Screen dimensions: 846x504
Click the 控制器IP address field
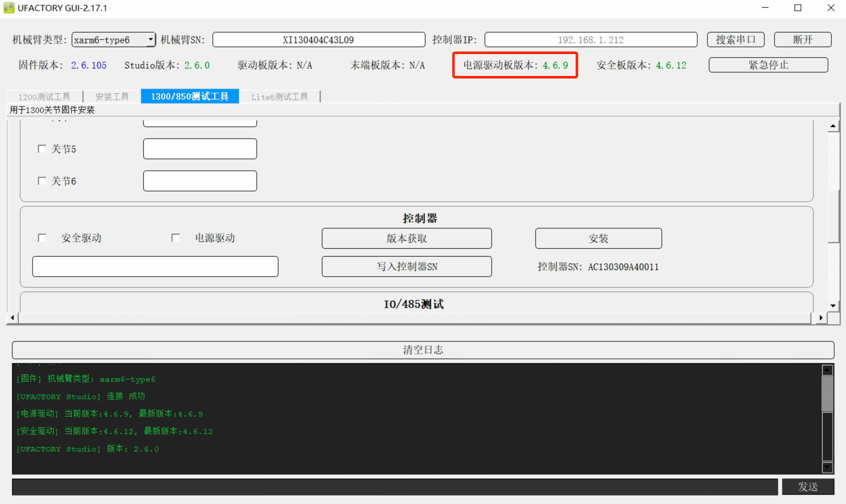coord(591,40)
